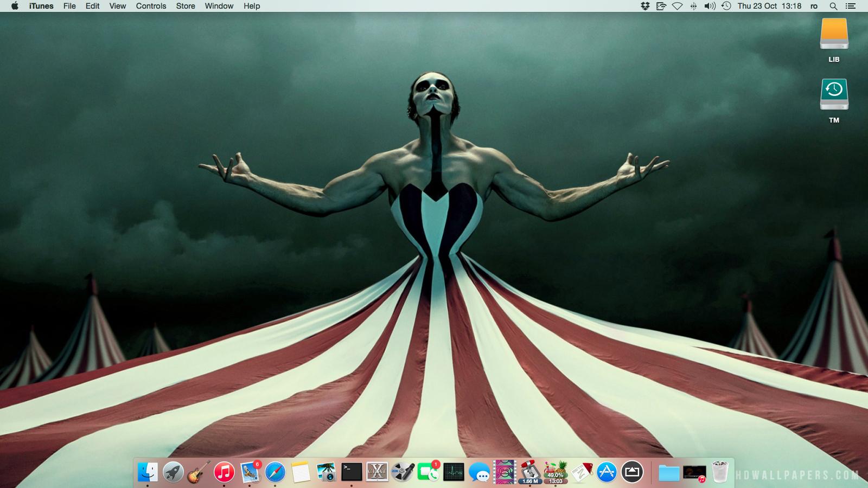This screenshot has height=488, width=868.
Task: Open Notification Center list icon
Action: 850,6
